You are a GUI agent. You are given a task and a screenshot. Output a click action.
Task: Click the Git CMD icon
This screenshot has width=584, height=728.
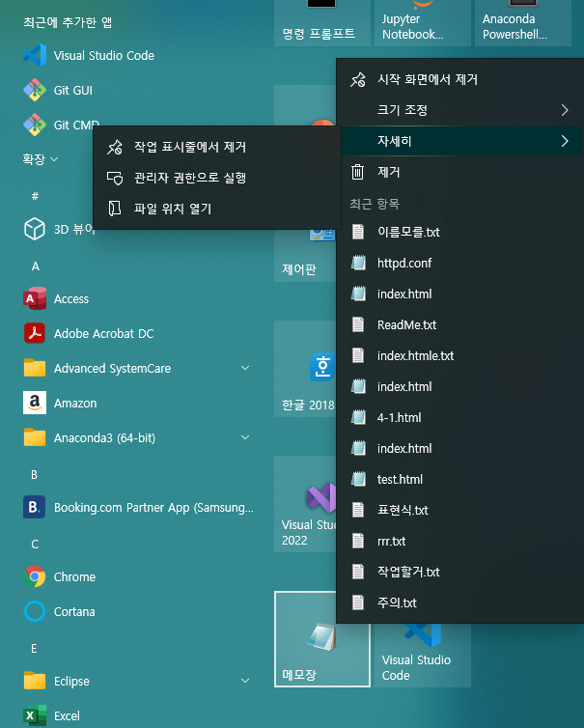coord(35,125)
